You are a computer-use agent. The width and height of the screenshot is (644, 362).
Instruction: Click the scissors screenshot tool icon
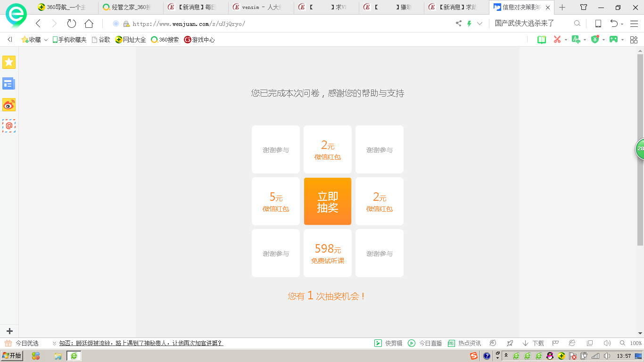pyautogui.click(x=557, y=40)
